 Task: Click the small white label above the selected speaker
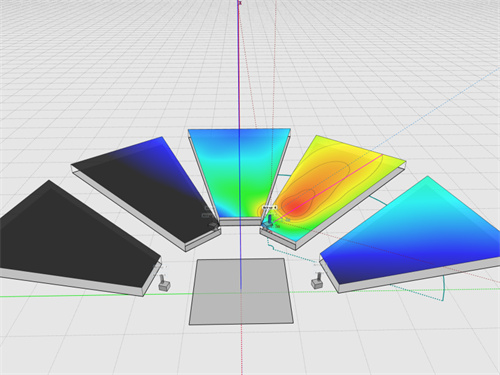270,207
